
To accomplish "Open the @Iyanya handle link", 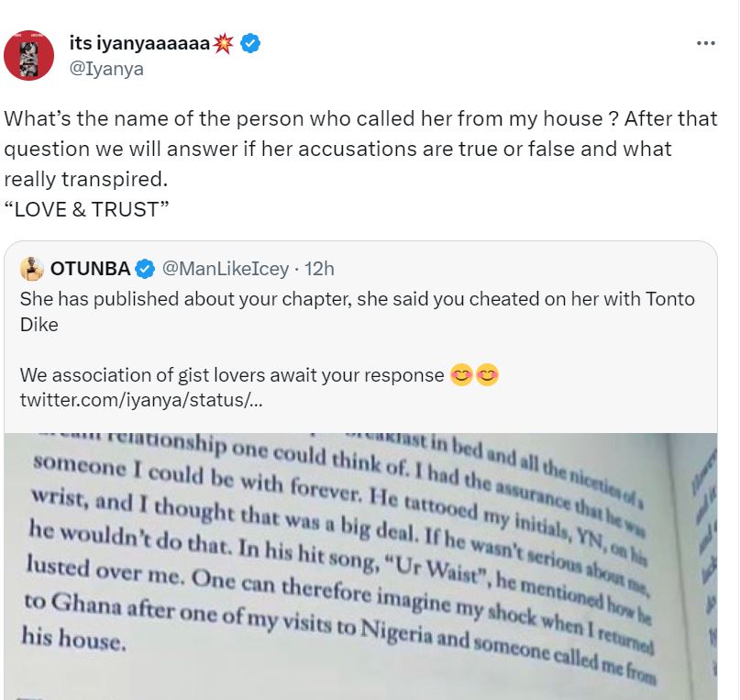I will tap(106, 69).
